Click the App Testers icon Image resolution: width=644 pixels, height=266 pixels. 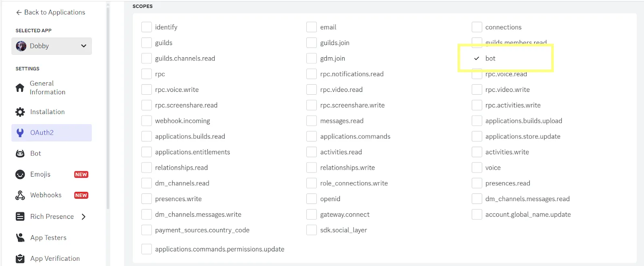click(x=20, y=238)
